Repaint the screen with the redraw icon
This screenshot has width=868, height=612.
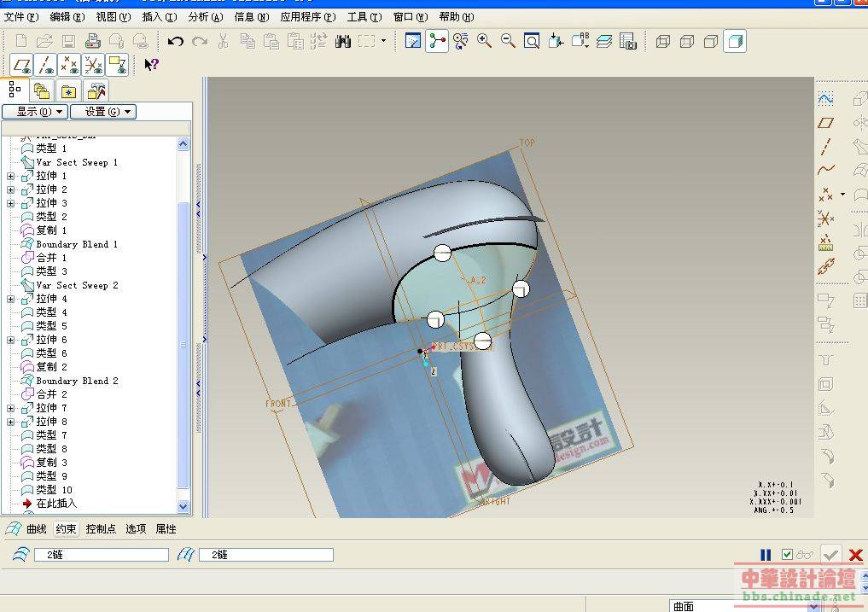(413, 41)
